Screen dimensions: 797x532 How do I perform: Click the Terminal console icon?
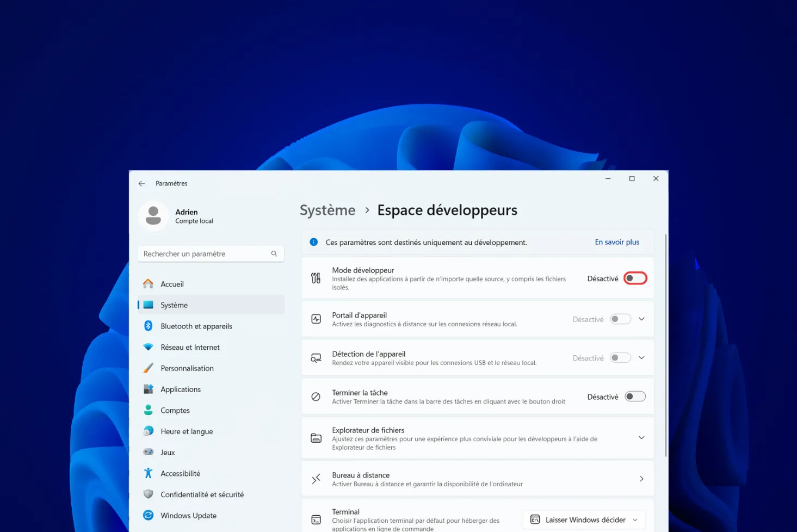point(316,520)
